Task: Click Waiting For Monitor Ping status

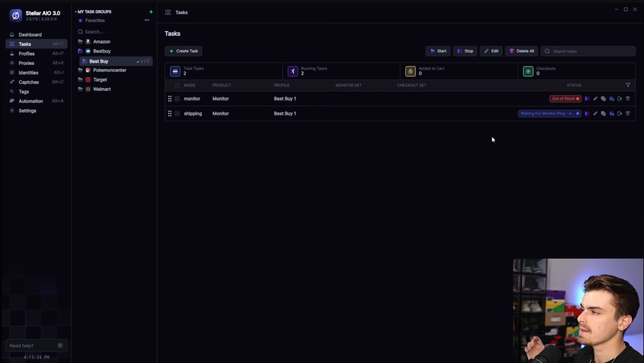Action: (550, 114)
